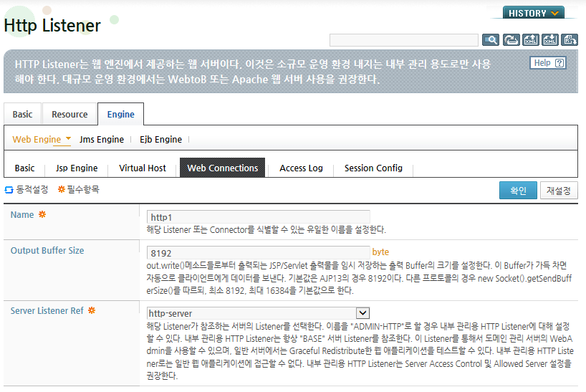Click the orange asterisk beside 필수항목
The image size is (586, 392).
[62, 189]
